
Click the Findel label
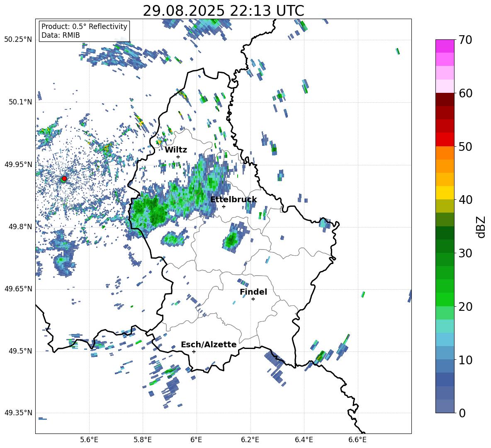pyautogui.click(x=253, y=292)
